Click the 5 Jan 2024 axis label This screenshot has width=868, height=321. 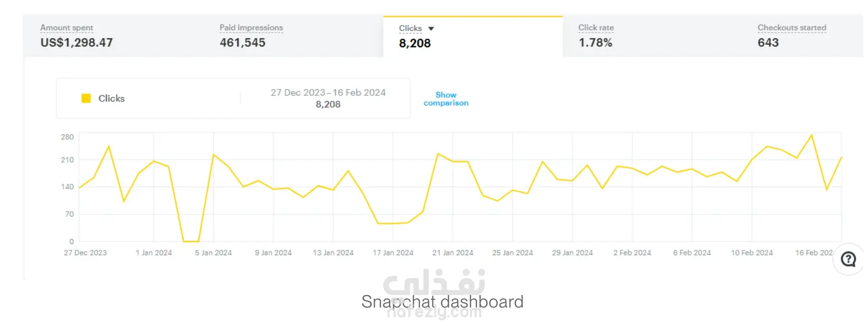point(213,253)
